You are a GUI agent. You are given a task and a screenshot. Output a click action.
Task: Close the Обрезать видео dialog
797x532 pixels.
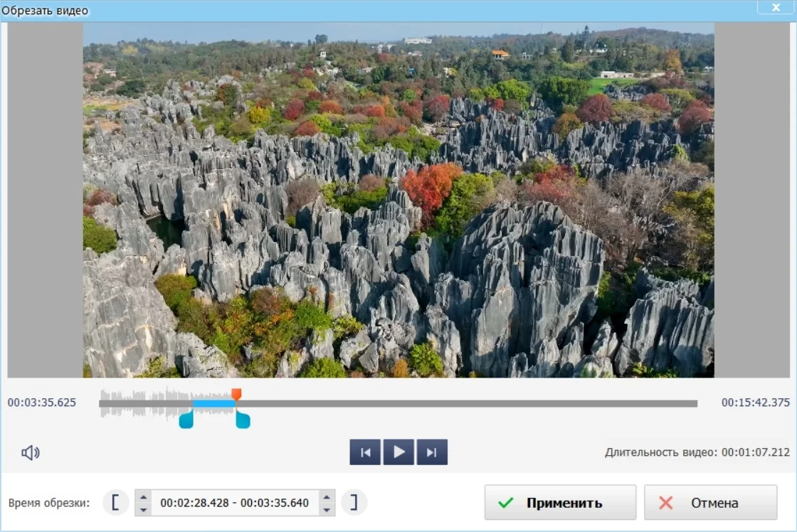777,8
